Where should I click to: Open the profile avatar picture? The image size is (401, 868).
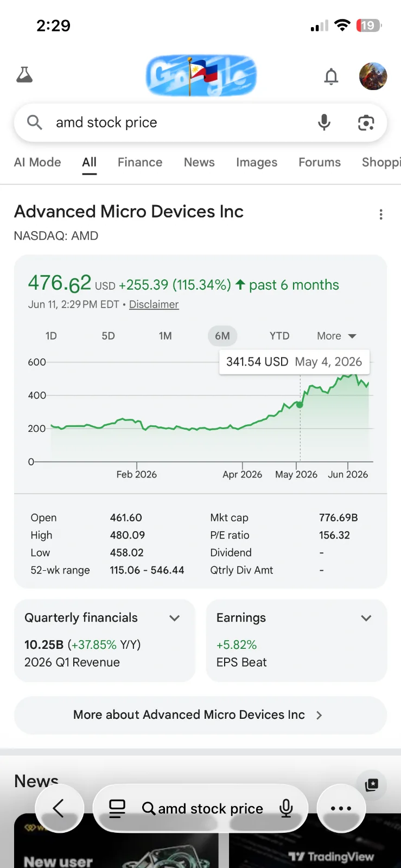coord(373,76)
